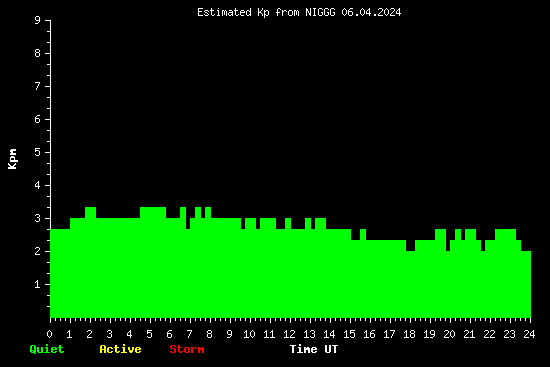The height and width of the screenshot is (367, 550).
Task: Click the 7 value on Kp axis
Action: (x=38, y=86)
